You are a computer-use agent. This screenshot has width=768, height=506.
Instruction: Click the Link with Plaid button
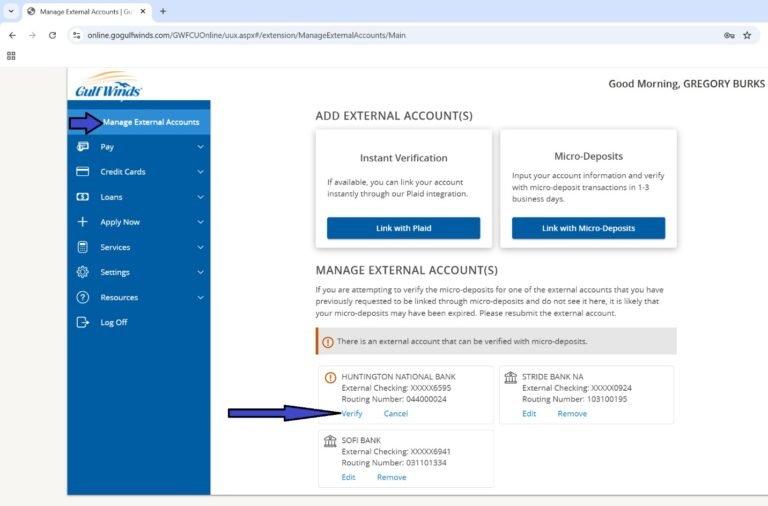pos(403,228)
